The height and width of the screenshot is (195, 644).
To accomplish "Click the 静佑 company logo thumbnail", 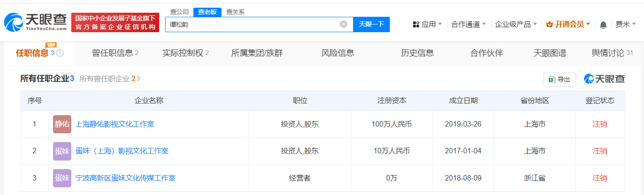I will tap(62, 124).
